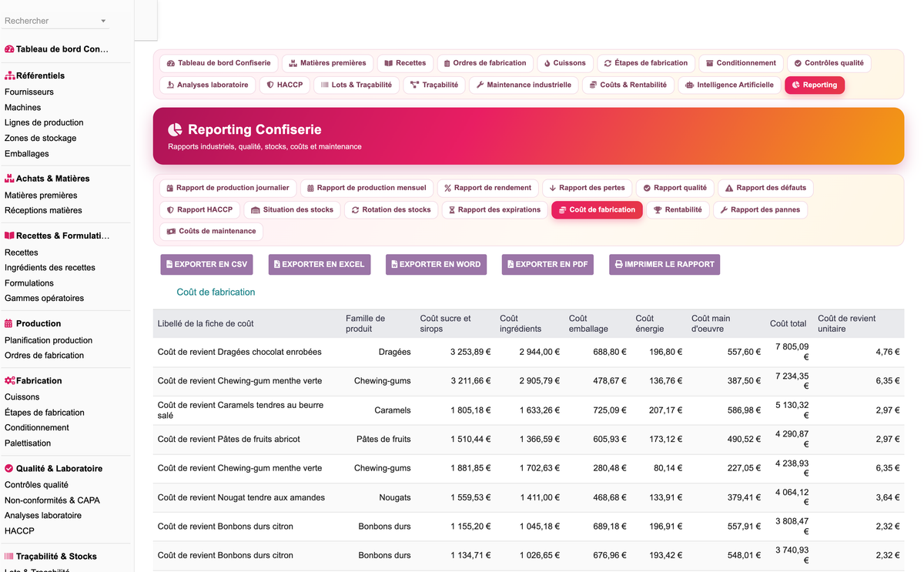924x572 pixels.
Task: Open Zones de stockage sidebar link
Action: (41, 138)
